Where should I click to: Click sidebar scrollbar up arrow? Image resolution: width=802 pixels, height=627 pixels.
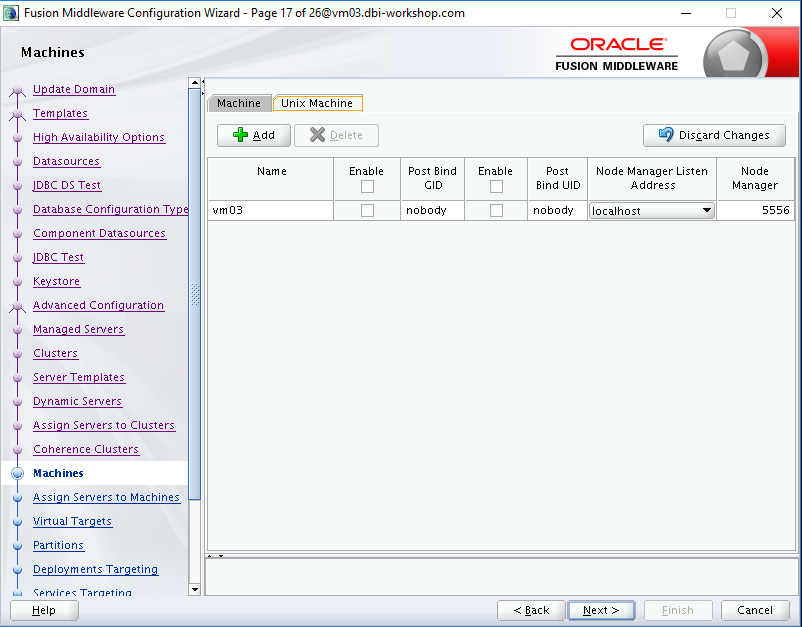click(194, 82)
